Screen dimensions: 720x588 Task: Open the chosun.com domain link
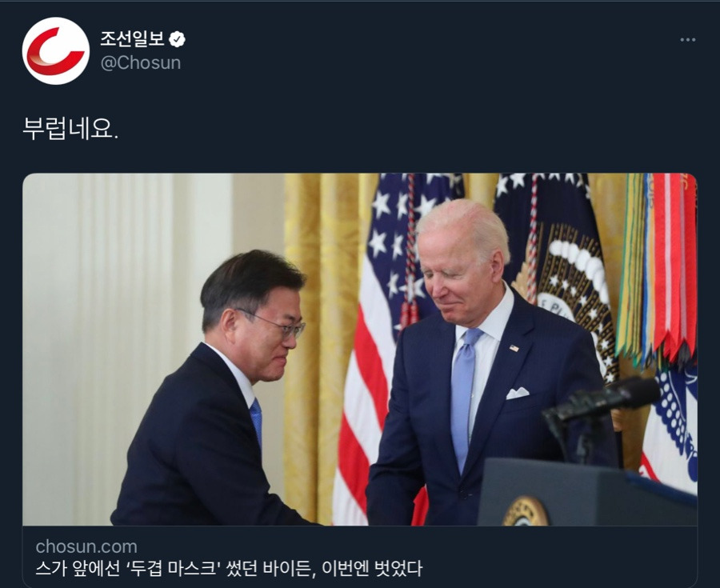click(86, 546)
